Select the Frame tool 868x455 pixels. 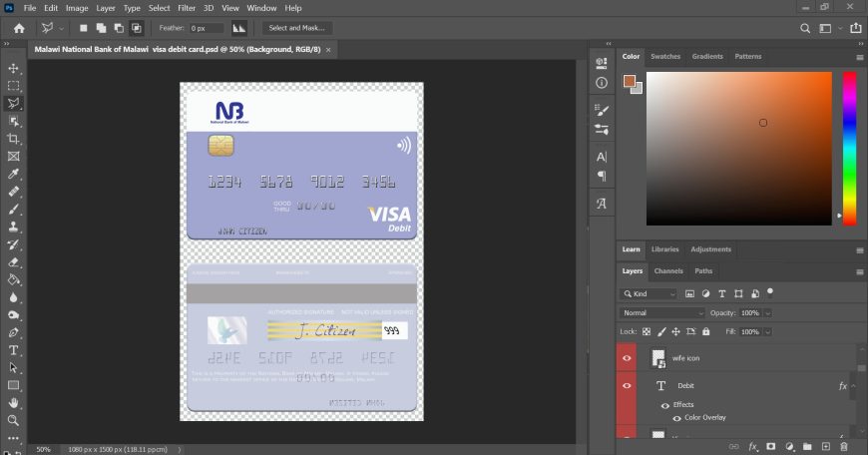(13, 157)
